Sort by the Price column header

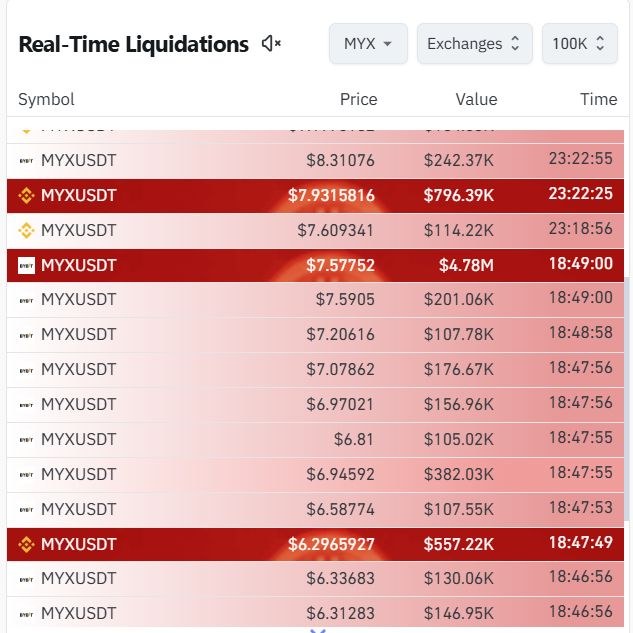click(x=358, y=99)
